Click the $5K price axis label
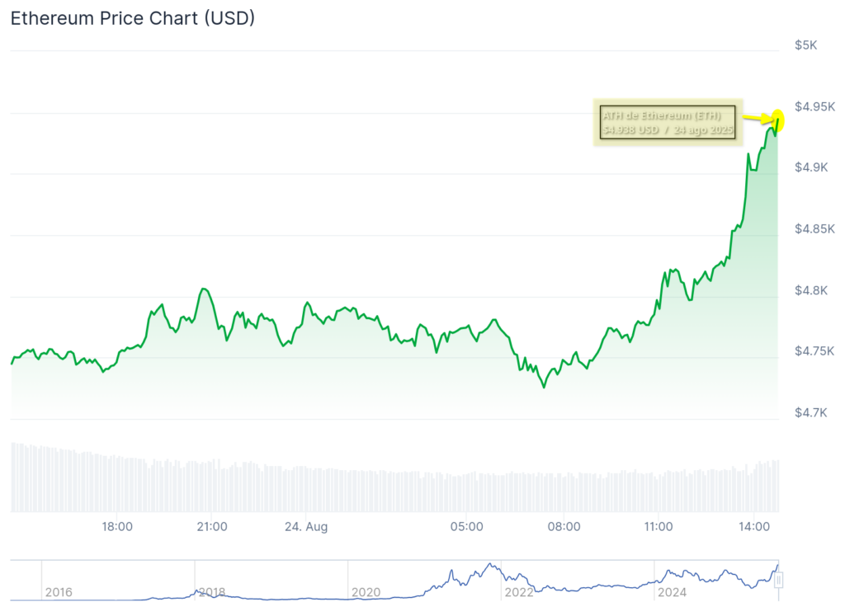 pos(805,45)
